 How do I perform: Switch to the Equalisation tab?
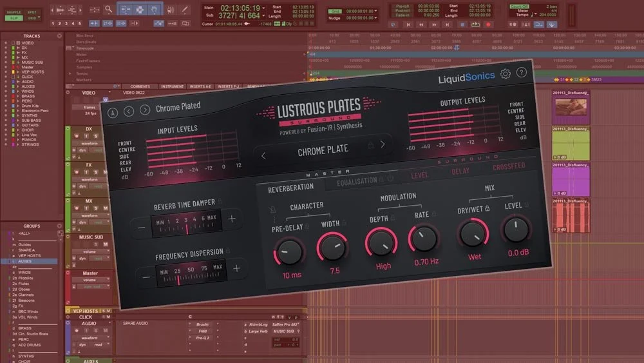357,181
